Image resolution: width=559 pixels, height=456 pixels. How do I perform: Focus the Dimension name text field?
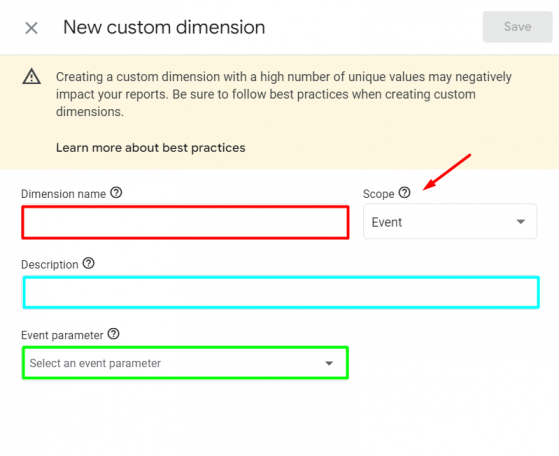click(185, 222)
